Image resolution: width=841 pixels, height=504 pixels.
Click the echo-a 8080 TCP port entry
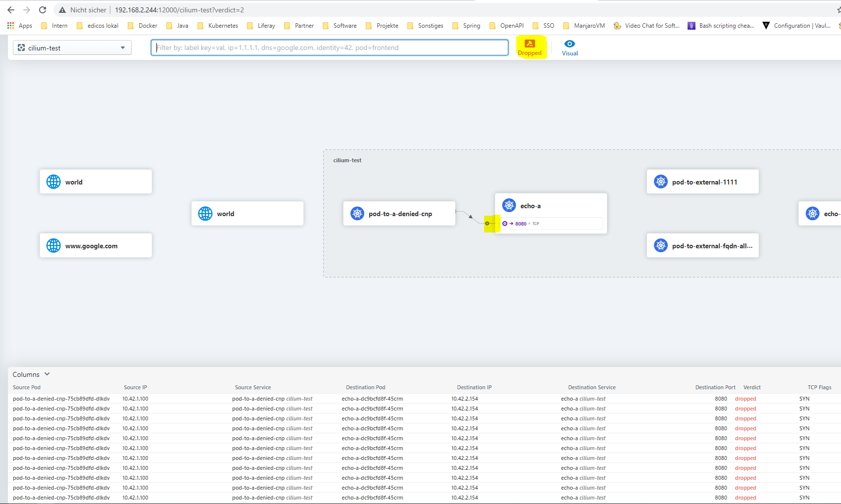[551, 224]
